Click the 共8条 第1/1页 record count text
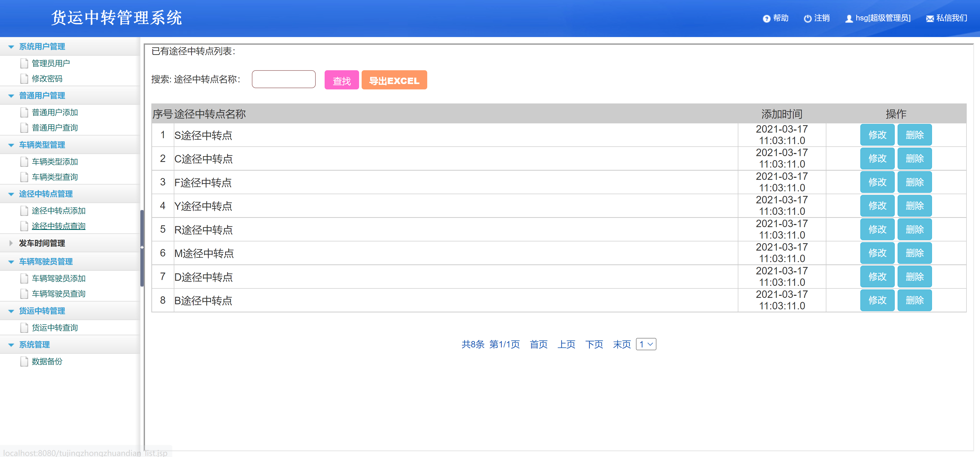The image size is (980, 457). pos(490,344)
